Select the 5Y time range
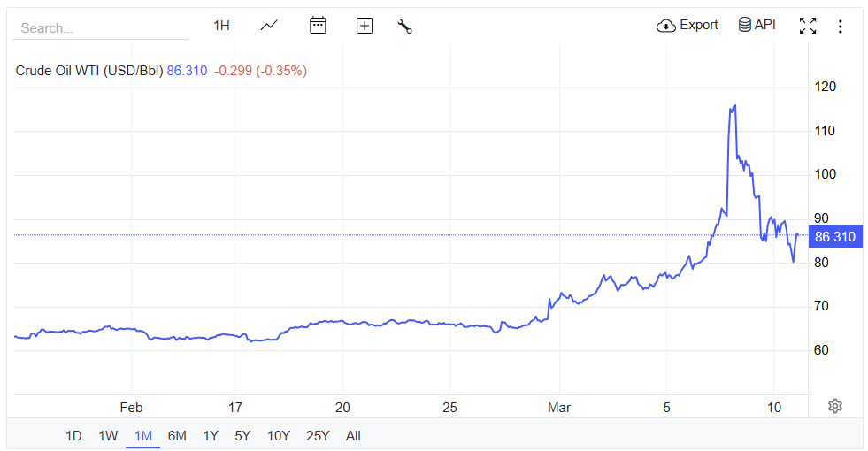 (x=242, y=436)
